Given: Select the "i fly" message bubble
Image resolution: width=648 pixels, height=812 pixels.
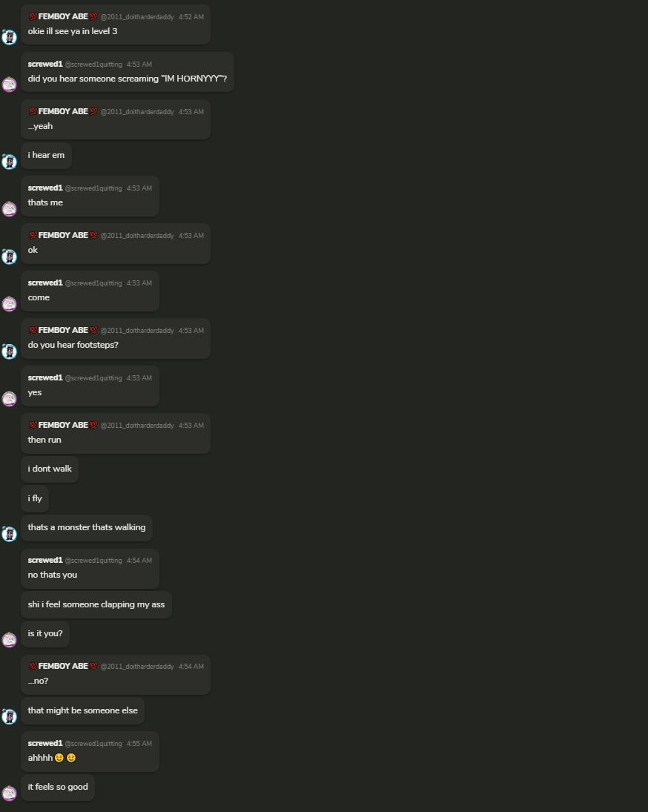Looking at the screenshot, I should coord(35,499).
